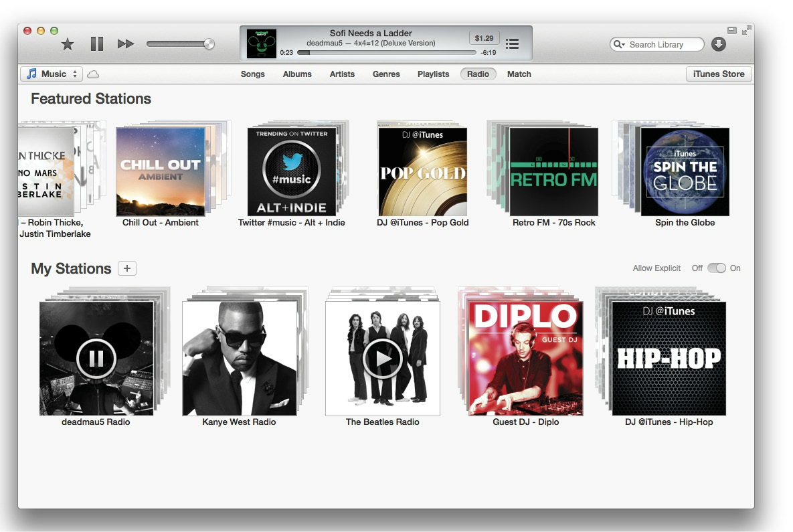
Task: Click the 'Twitter #music - Alt + Indie' label
Action: [x=291, y=223]
